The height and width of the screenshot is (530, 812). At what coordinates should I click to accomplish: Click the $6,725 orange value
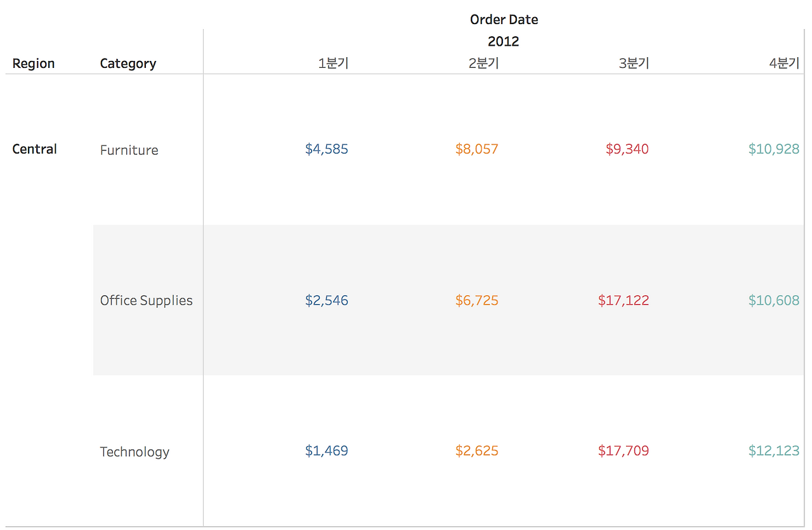tap(477, 300)
